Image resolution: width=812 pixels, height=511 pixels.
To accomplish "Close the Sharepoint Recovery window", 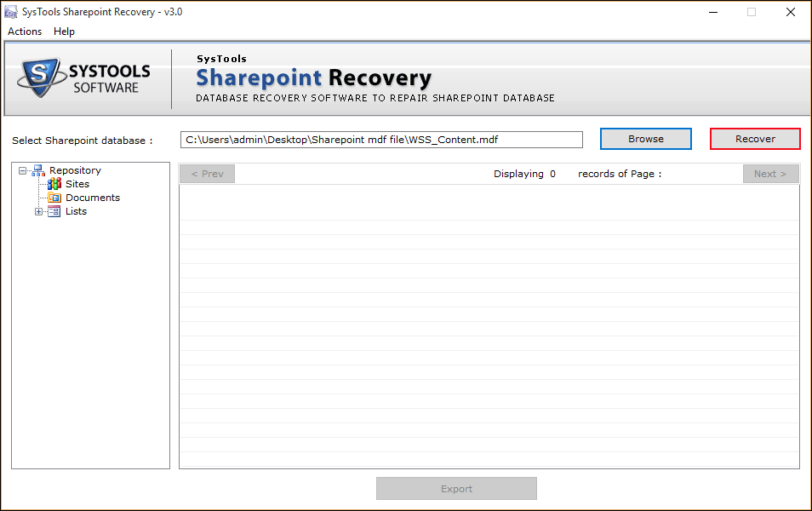I will click(790, 12).
